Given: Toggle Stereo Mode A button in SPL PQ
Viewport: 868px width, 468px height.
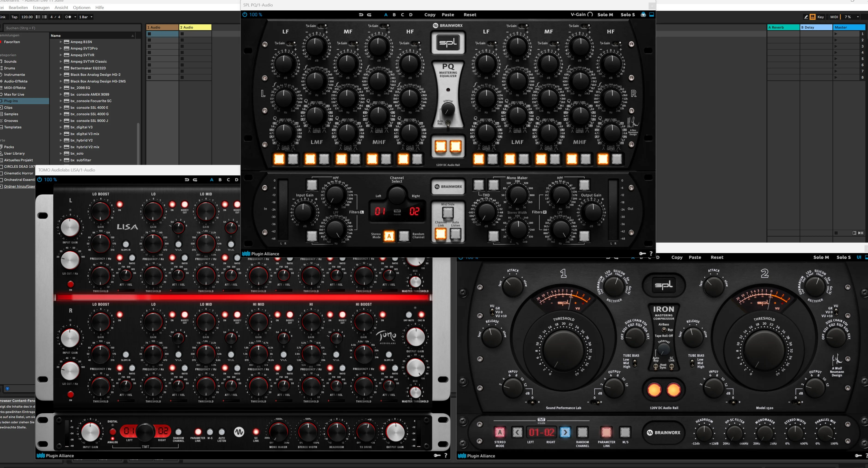Looking at the screenshot, I should click(x=389, y=236).
